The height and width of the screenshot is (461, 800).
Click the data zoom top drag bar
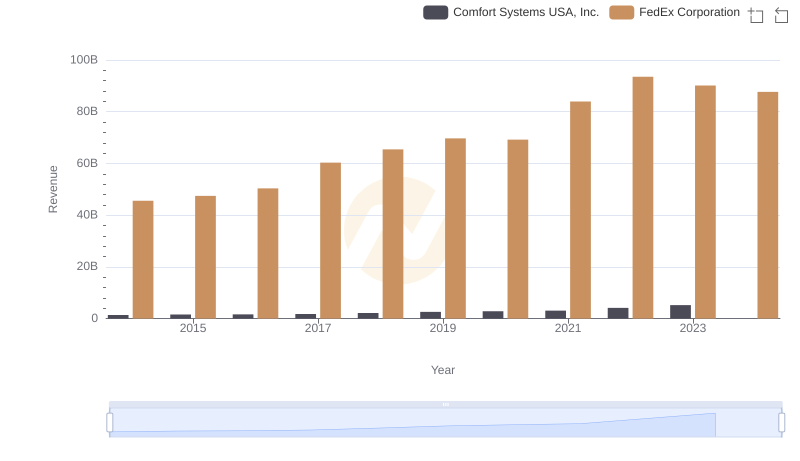(x=445, y=404)
